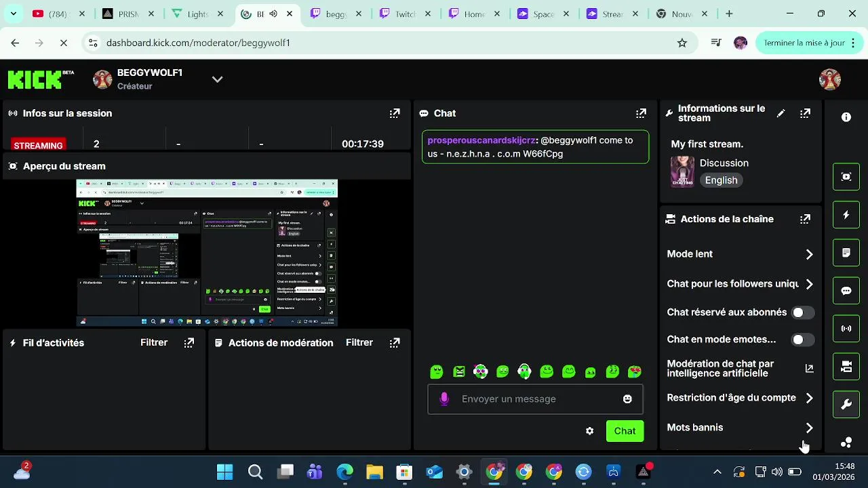Screen dimensions: 868x488
Task: Switch to the Twitch browser tab
Action: (x=406, y=14)
